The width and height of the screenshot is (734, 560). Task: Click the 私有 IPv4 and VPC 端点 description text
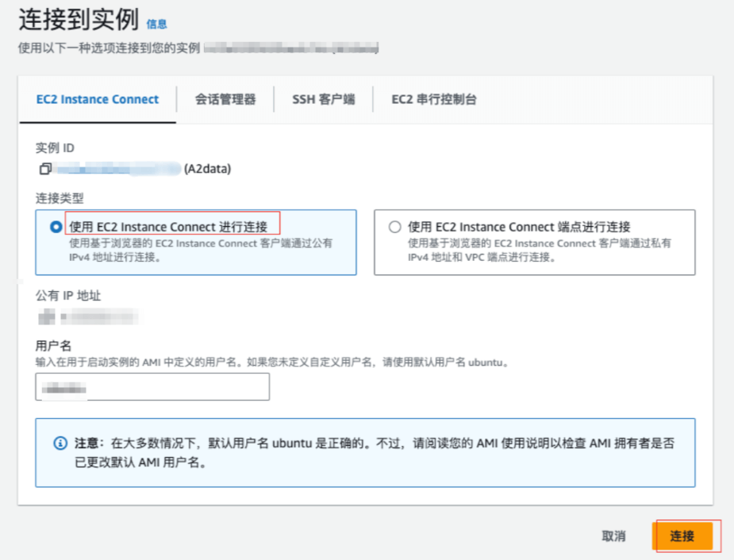coord(540,250)
